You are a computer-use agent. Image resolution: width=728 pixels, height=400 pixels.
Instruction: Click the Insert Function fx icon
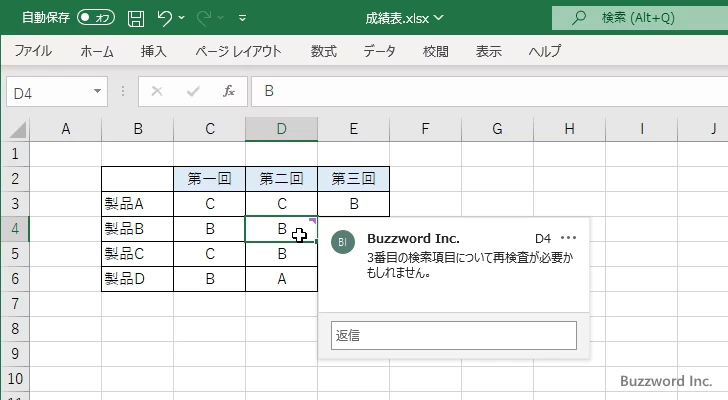coord(228,91)
